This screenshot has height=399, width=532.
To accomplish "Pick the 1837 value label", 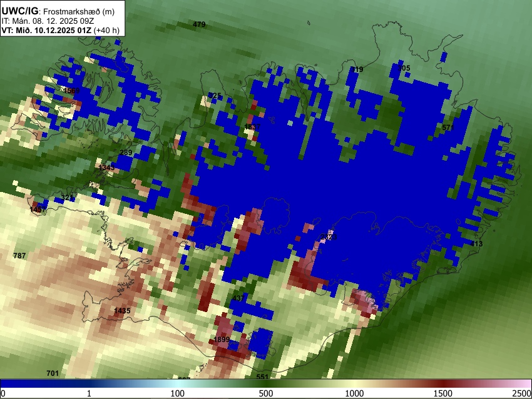I will click(x=252, y=127).
